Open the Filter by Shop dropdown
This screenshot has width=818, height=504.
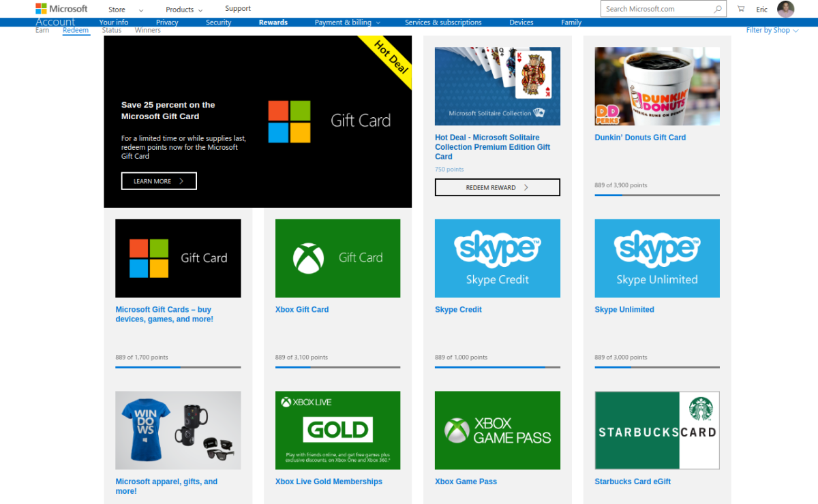[772, 30]
